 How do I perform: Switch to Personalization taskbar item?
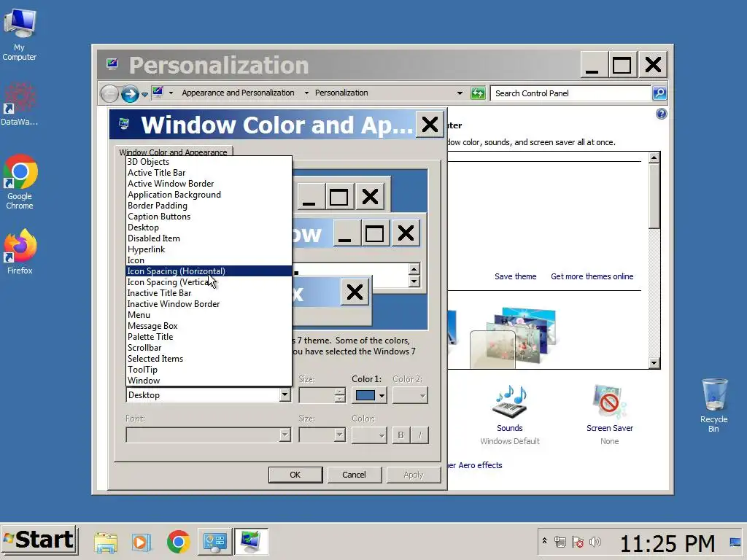[x=251, y=542]
